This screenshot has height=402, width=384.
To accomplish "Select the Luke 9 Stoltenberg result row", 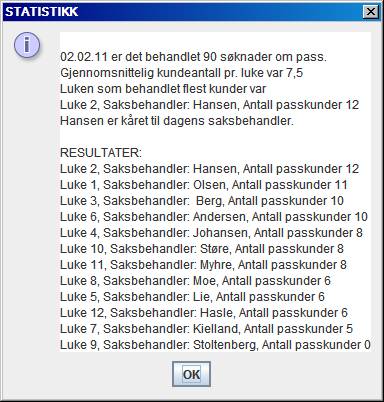I will 215,345.
